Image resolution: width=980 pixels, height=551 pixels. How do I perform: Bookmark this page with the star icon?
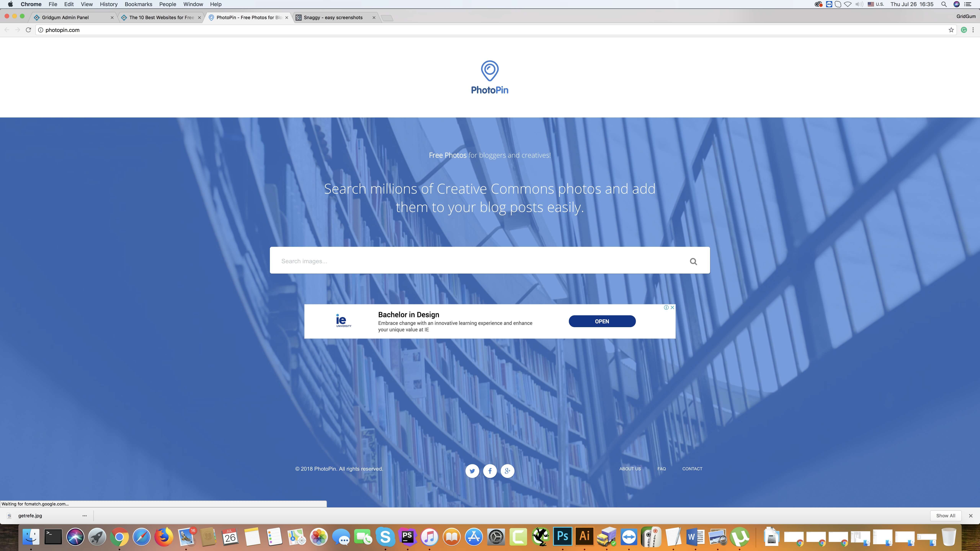(x=951, y=30)
